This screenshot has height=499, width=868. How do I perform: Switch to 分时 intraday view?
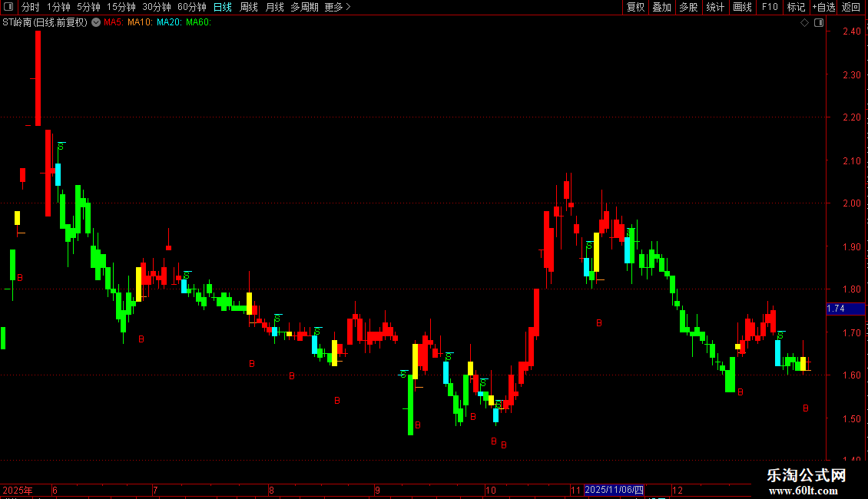31,7
